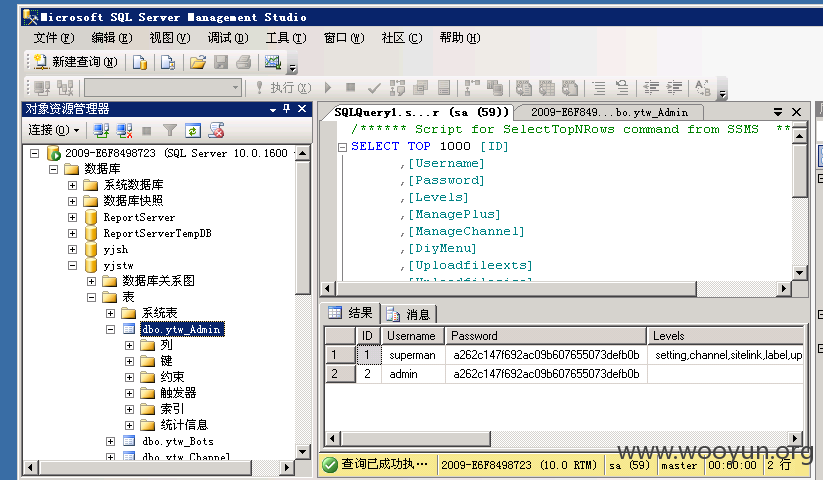The image size is (823, 480).
Task: Expand the ReportServer database node
Action: (x=72, y=217)
